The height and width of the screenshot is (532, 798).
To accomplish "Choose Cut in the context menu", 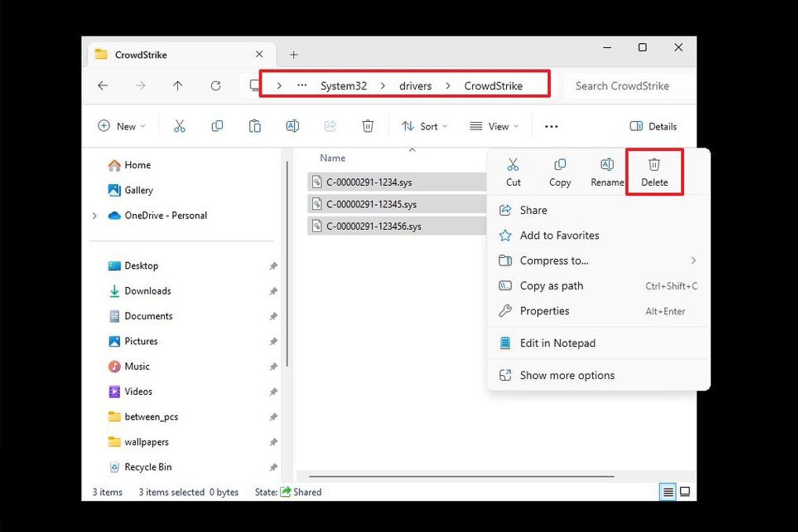I will (x=513, y=172).
